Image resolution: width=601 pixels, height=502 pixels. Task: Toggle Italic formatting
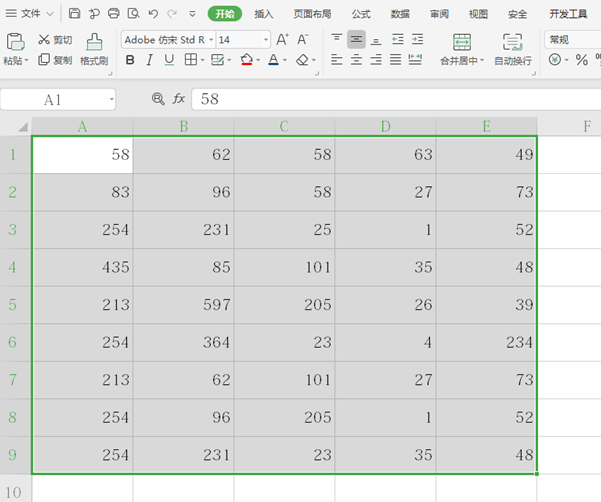[149, 60]
